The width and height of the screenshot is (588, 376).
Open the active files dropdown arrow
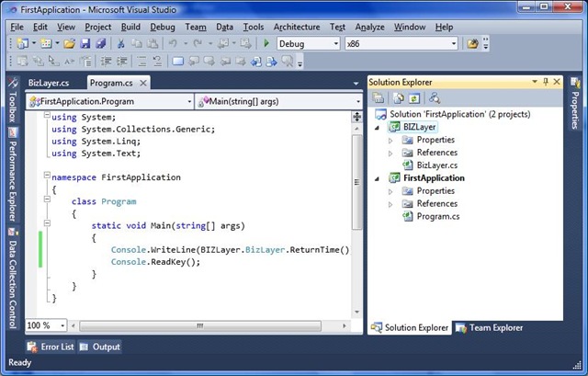356,84
